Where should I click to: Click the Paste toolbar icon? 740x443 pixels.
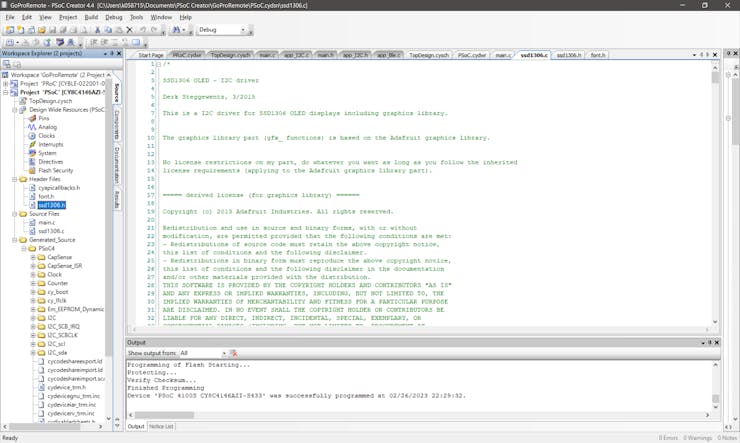(x=119, y=30)
